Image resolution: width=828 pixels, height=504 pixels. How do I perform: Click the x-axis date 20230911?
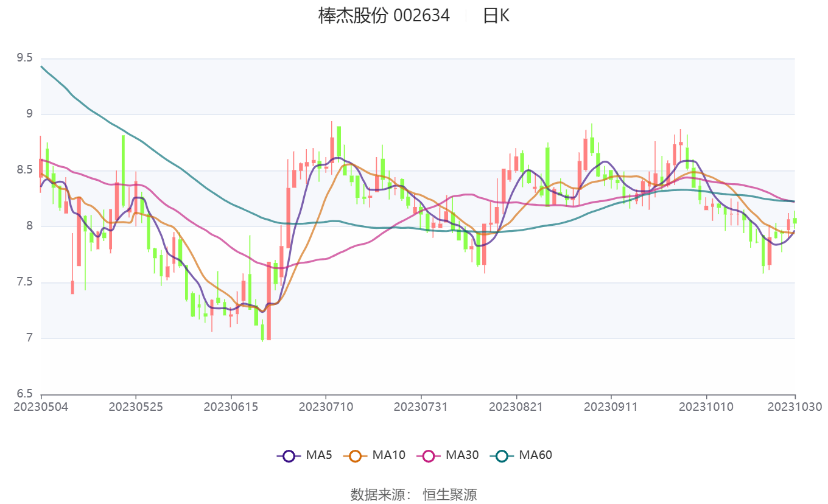pos(611,407)
